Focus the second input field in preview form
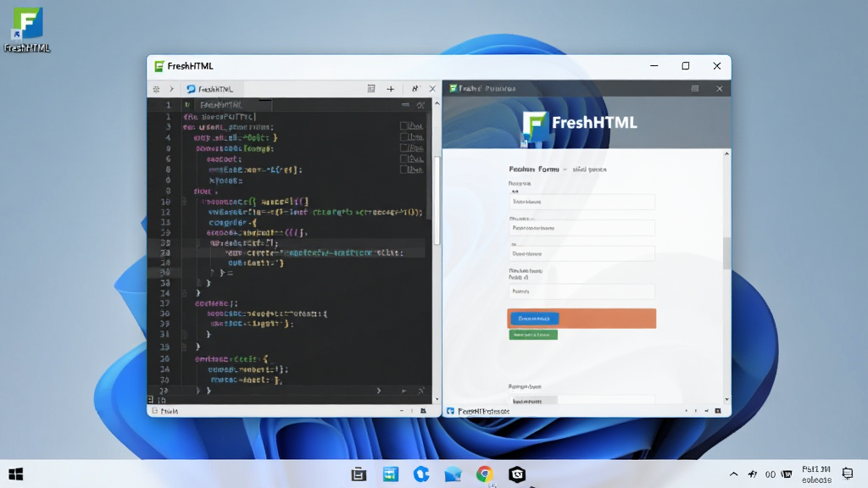Screen dimensions: 868x488 point(581,228)
